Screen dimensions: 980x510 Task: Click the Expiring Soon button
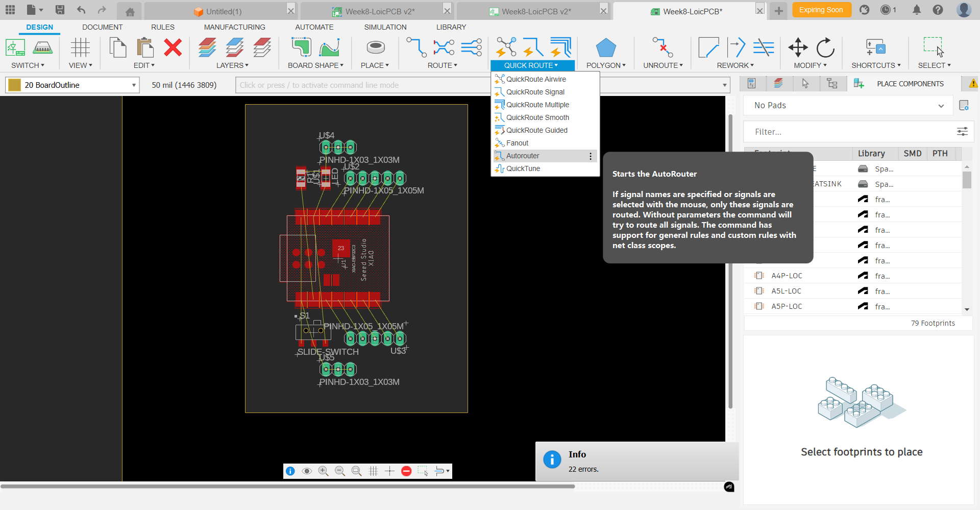pyautogui.click(x=821, y=10)
